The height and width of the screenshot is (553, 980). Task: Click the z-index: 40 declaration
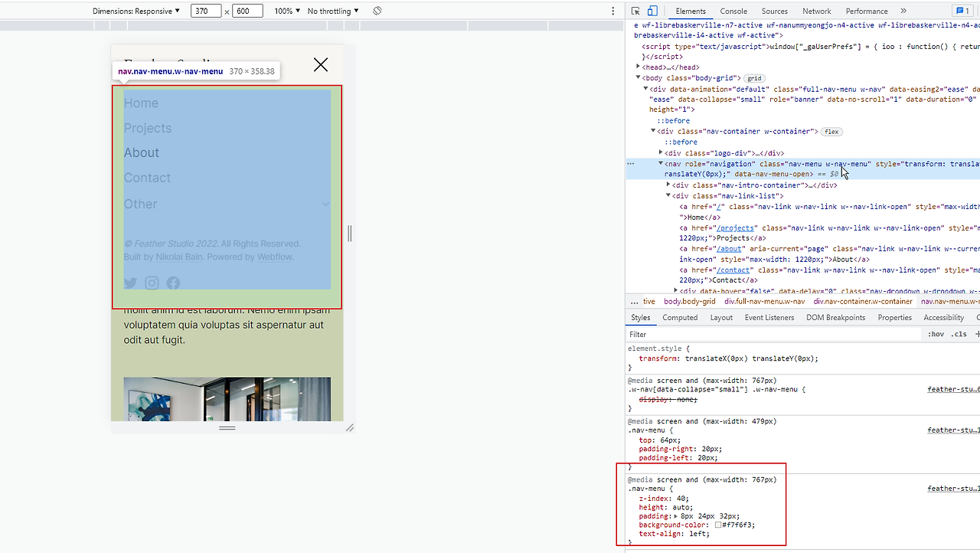click(x=664, y=499)
